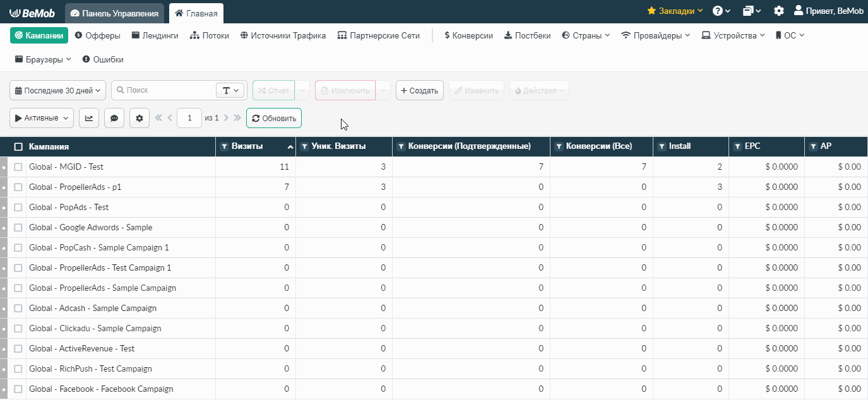Switch to the Панель Управления tab

(x=115, y=13)
